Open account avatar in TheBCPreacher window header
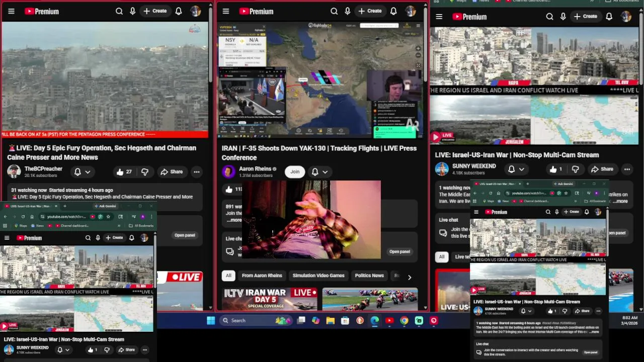The width and height of the screenshot is (644, 362). click(196, 11)
